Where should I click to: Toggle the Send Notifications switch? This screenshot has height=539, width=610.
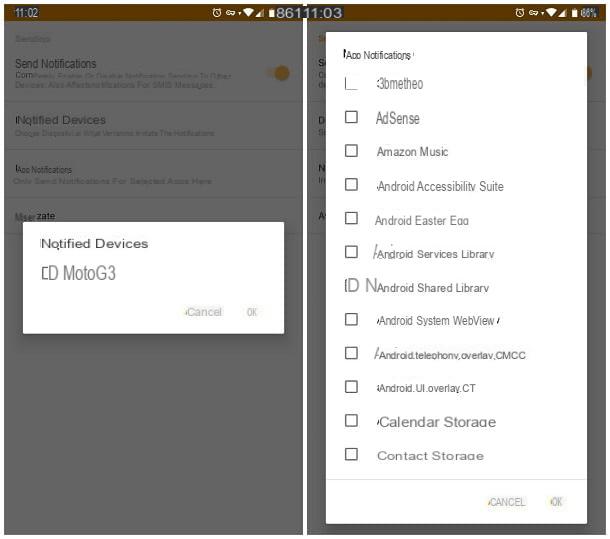[279, 73]
